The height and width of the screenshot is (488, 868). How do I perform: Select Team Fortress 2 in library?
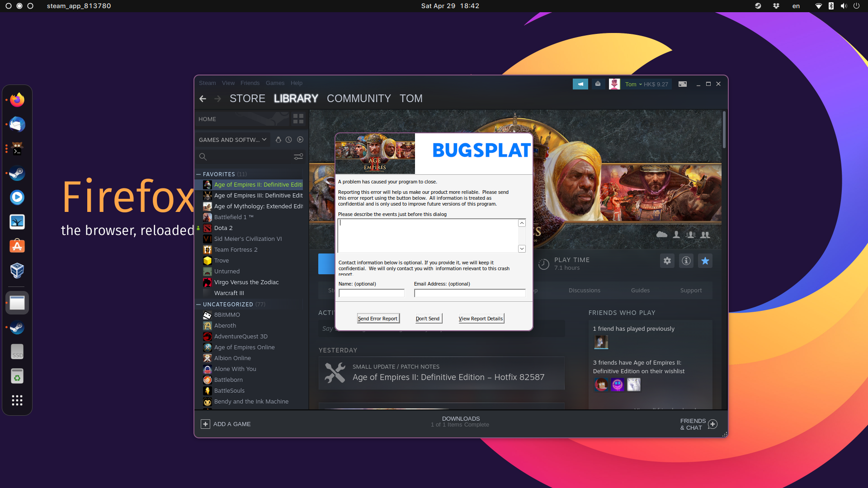tap(236, 250)
